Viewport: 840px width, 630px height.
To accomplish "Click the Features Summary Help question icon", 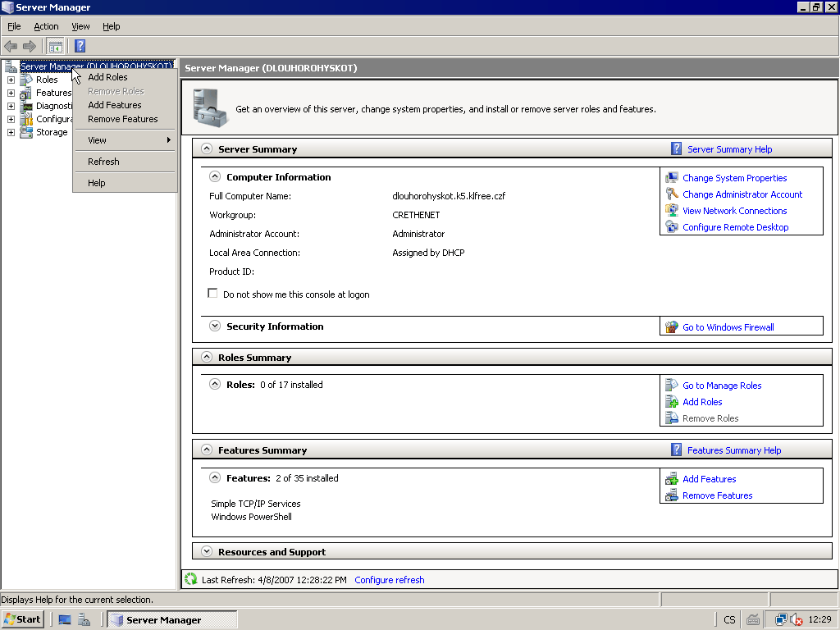I will tap(676, 450).
